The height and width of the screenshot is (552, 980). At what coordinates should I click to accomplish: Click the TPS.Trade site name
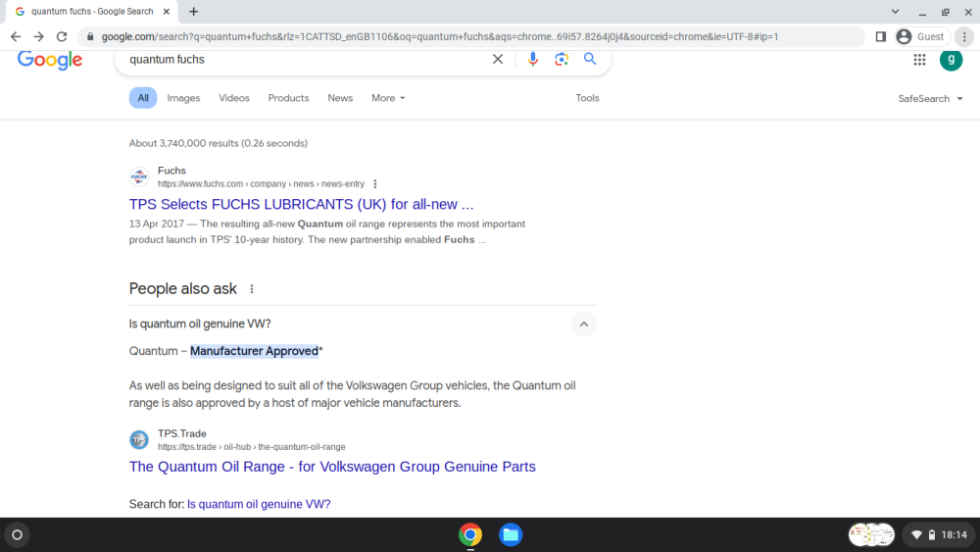[182, 433]
